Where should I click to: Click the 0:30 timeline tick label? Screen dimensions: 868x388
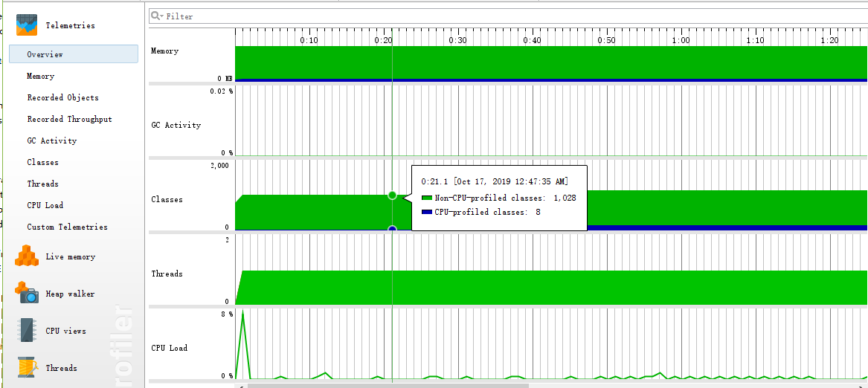pos(458,40)
